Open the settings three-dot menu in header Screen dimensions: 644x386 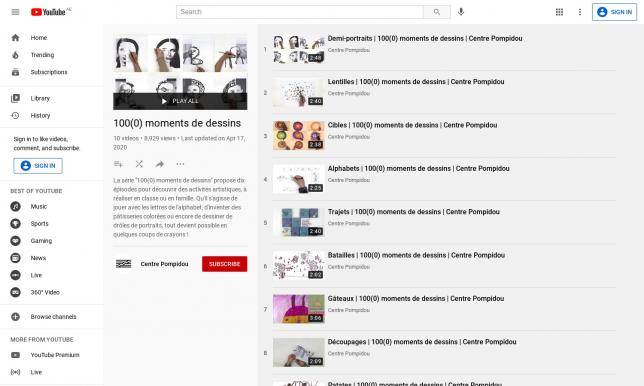[580, 12]
